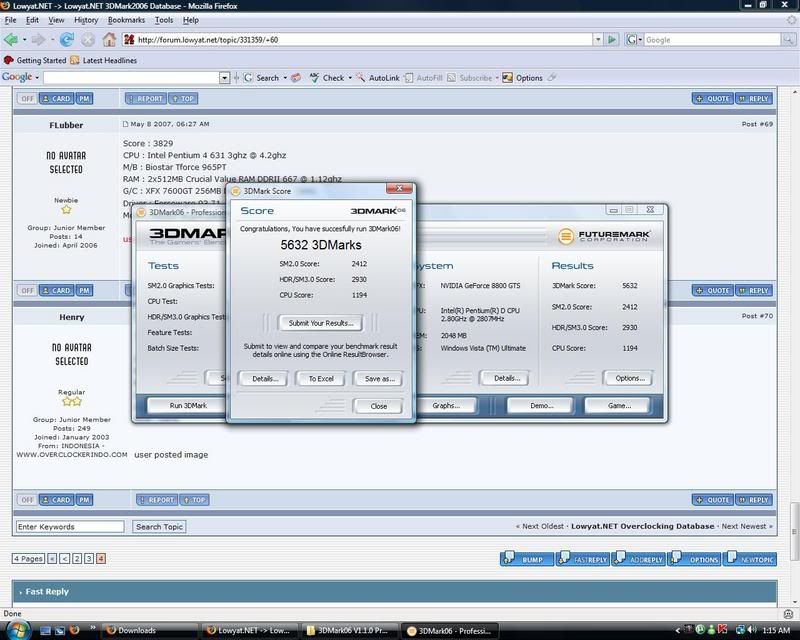Open the Tools menu

click(164, 20)
